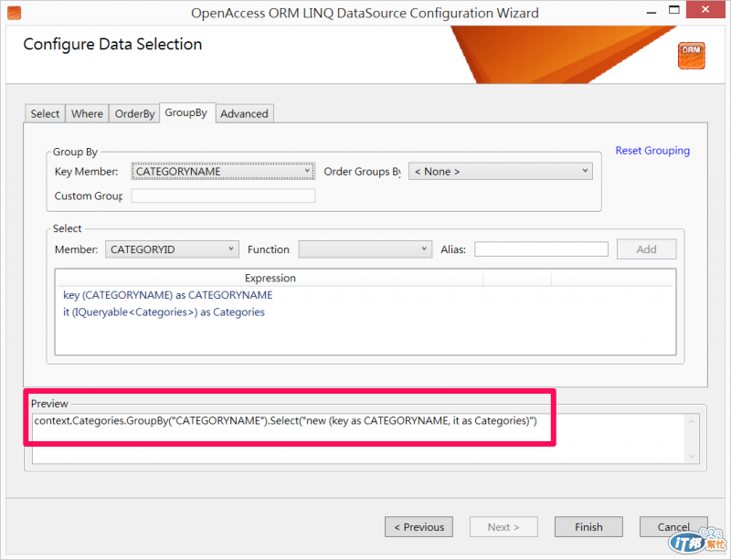Open the Advanced tab
Viewport: 731px width, 560px height.
coord(244,114)
